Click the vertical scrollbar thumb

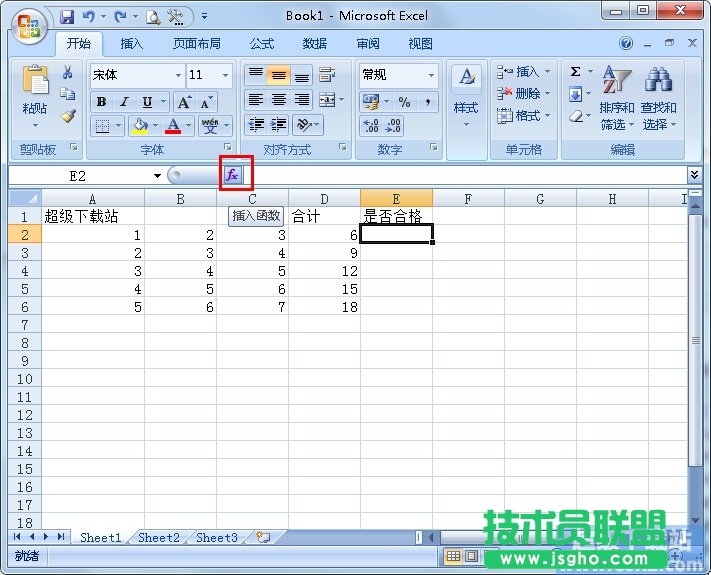pyautogui.click(x=695, y=340)
